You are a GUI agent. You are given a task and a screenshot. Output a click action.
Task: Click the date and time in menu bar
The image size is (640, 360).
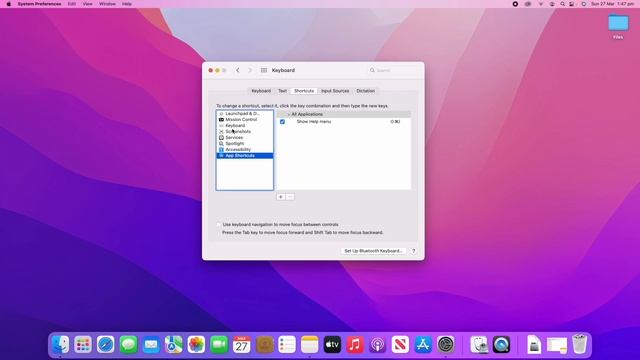coord(612,4)
